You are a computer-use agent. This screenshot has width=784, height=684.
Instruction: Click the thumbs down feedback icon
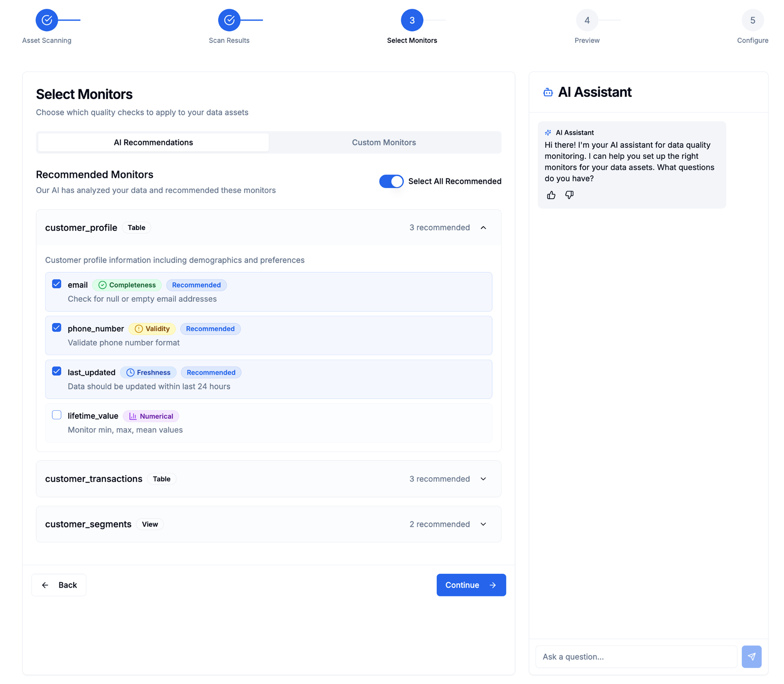[569, 195]
